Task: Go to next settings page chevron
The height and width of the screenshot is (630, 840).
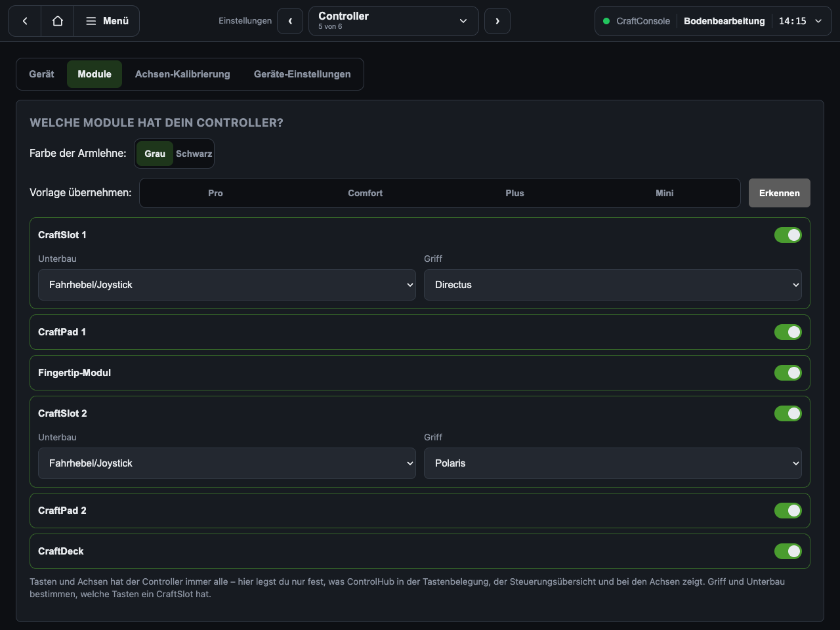Action: coord(497,21)
